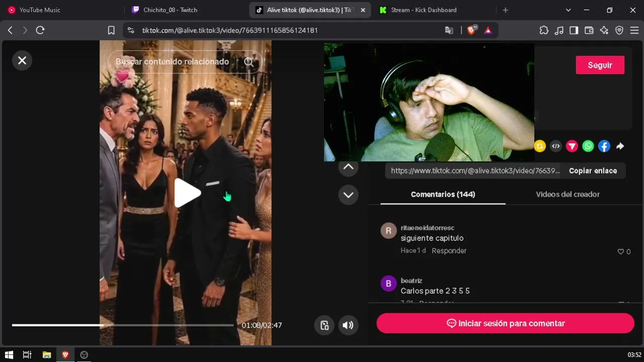Viewport: 644px width, 362px height.
Task: Open the Brave Wallet
Action: [589, 30]
